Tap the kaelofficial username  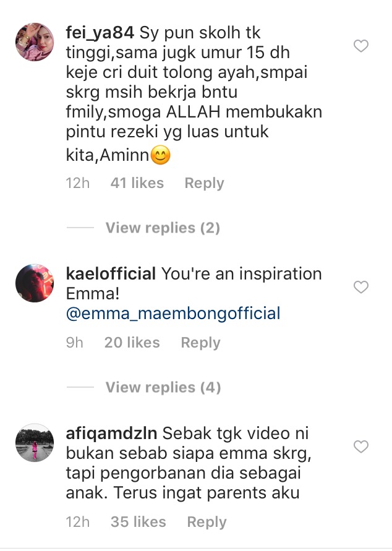pos(111,273)
